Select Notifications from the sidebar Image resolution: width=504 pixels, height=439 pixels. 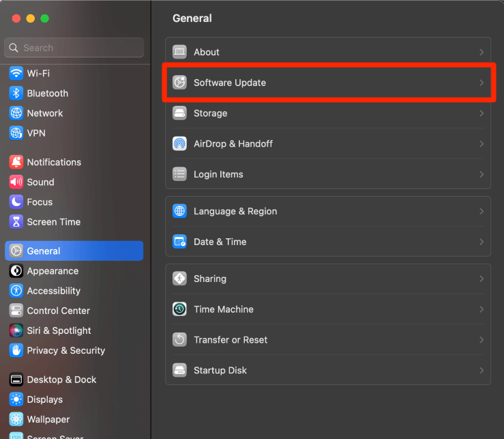point(54,162)
